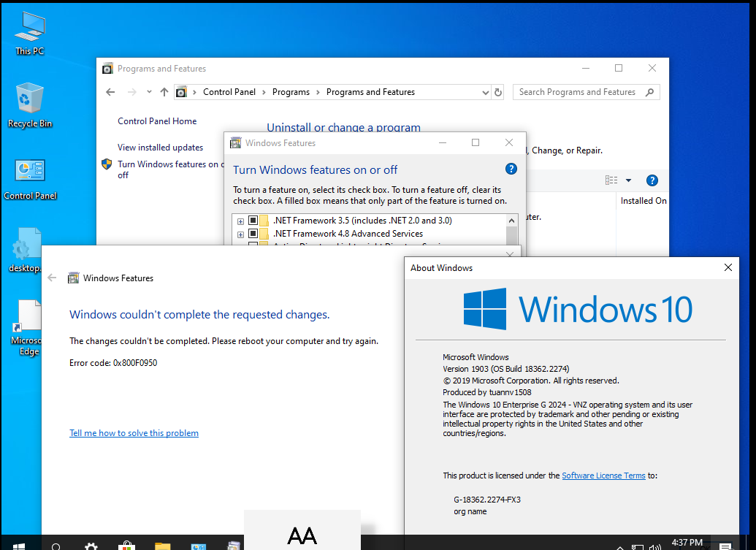Go back in Programs and Features window
The width and height of the screenshot is (756, 550).
click(110, 92)
